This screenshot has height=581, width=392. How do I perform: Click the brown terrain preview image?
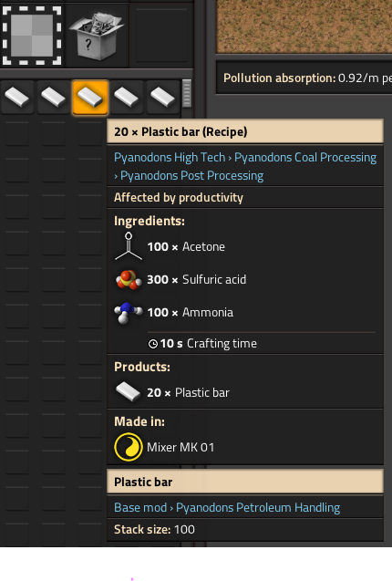pyautogui.click(x=304, y=26)
